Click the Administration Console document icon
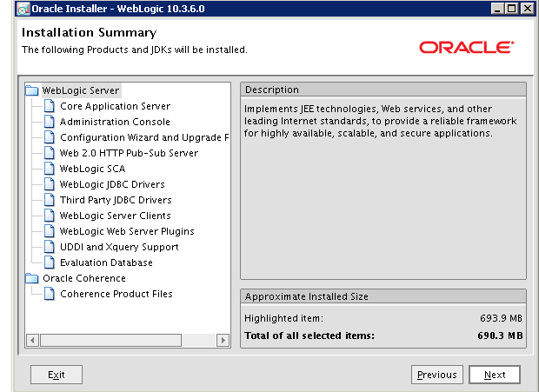 tap(50, 122)
